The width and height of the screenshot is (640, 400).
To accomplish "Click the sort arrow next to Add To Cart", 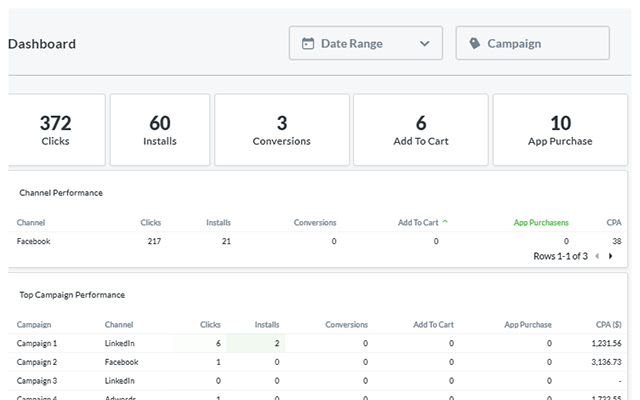I will click(445, 222).
